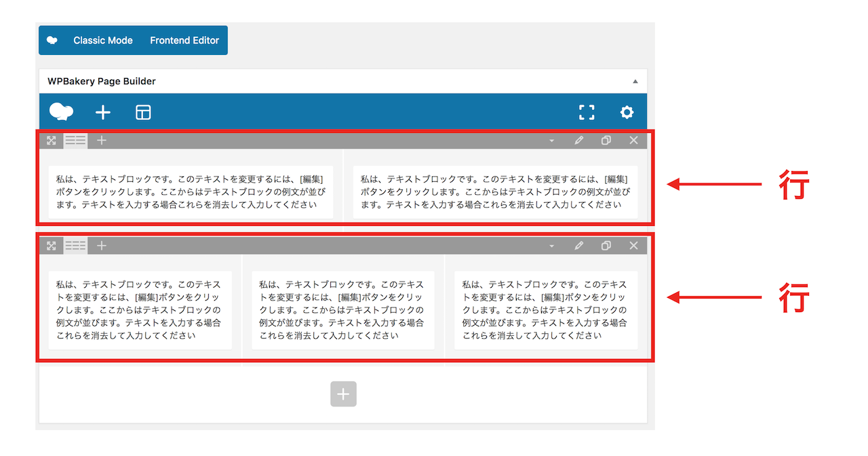Toggle collapse arrow of the three-column row

(x=551, y=246)
